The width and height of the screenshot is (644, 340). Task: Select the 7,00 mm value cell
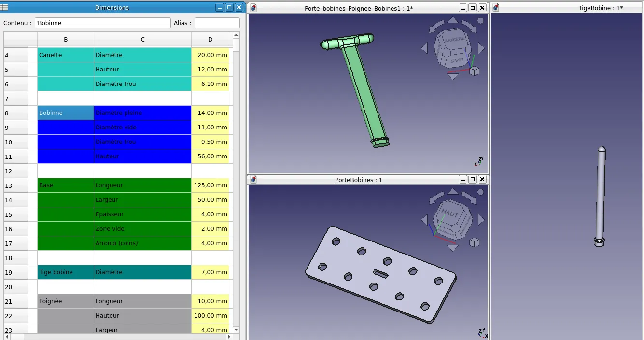(x=210, y=272)
